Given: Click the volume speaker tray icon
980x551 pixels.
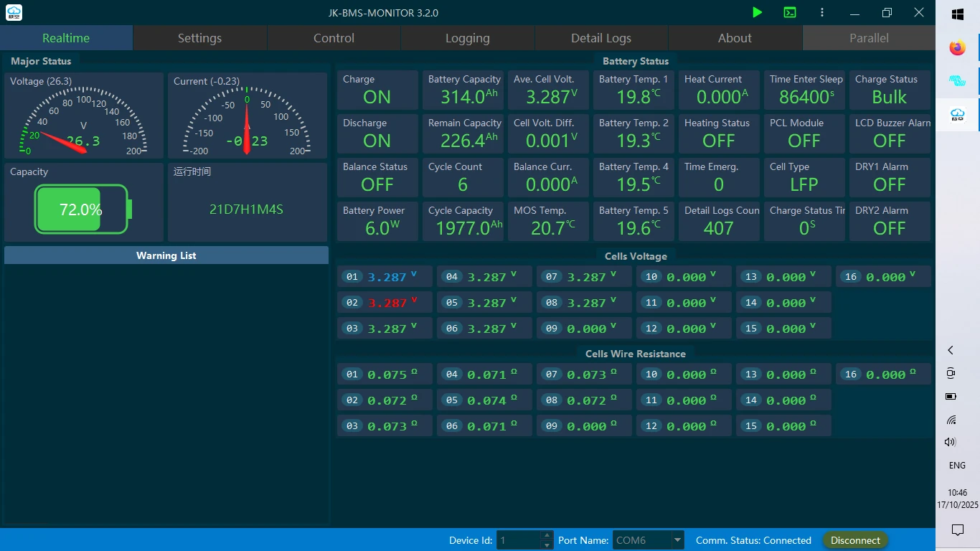Looking at the screenshot, I should pos(951,442).
